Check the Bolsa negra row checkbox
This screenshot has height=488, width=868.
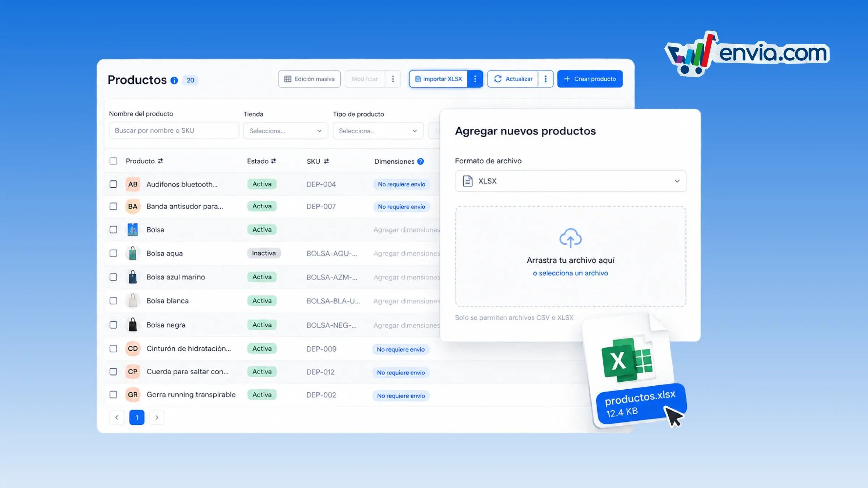point(114,325)
